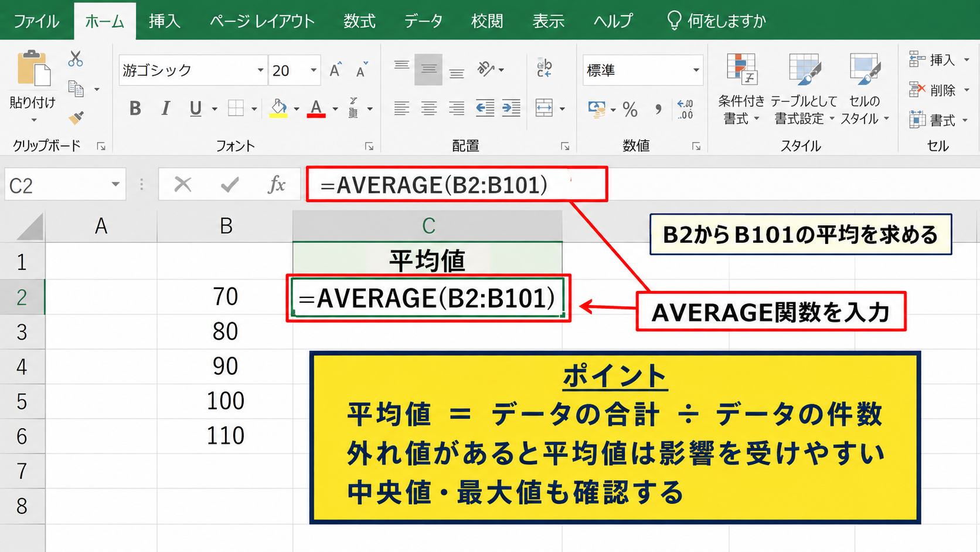Click the Copy icon
Viewport: 980px width, 552px height.
click(76, 89)
